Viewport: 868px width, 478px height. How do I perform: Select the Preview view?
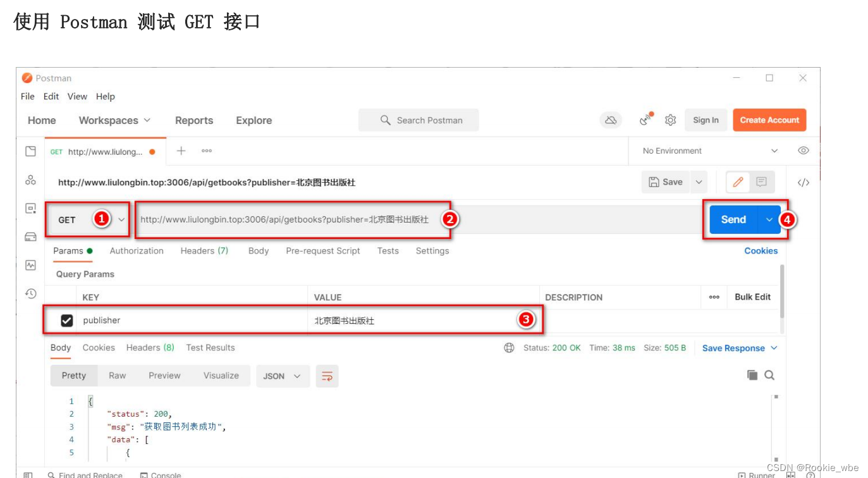[165, 376]
